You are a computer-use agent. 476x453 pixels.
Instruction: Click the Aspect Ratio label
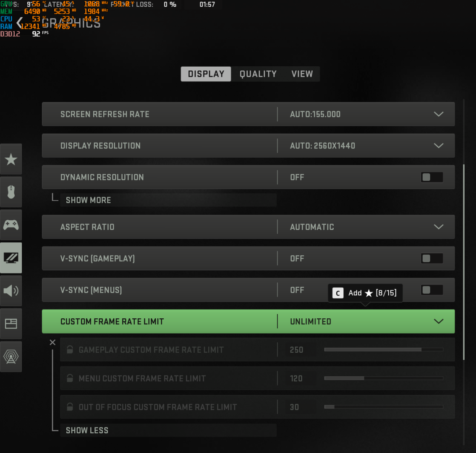pyautogui.click(x=87, y=227)
